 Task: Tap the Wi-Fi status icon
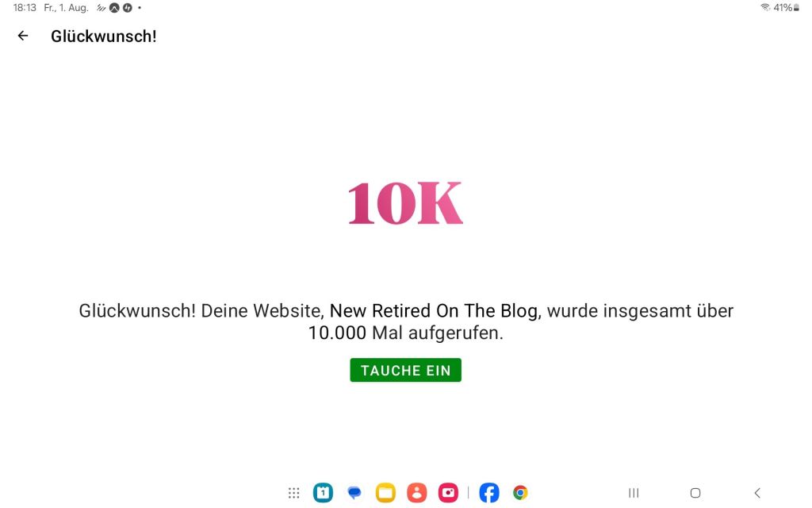pos(765,7)
